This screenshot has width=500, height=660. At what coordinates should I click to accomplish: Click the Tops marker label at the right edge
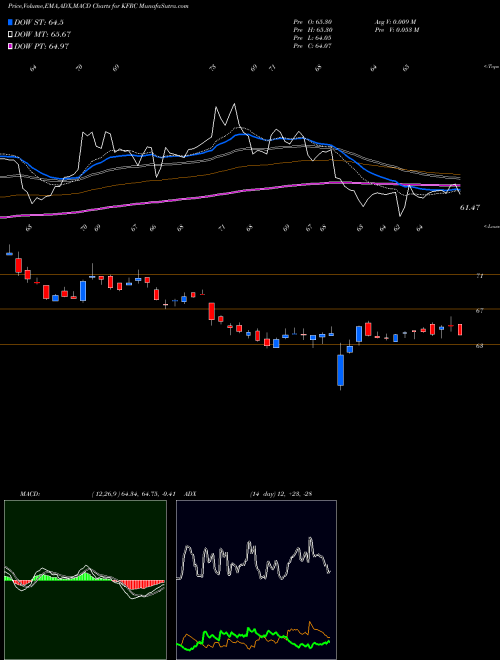click(x=492, y=67)
